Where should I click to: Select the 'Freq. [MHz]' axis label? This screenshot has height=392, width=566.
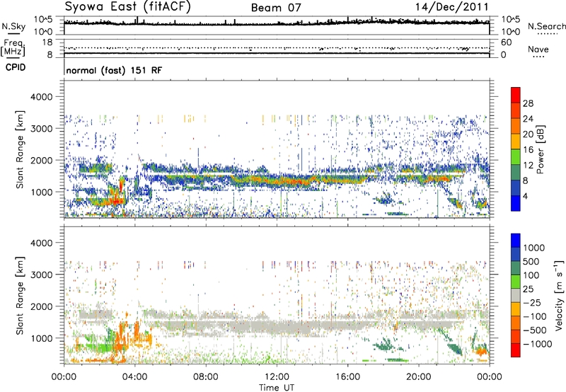click(x=13, y=47)
